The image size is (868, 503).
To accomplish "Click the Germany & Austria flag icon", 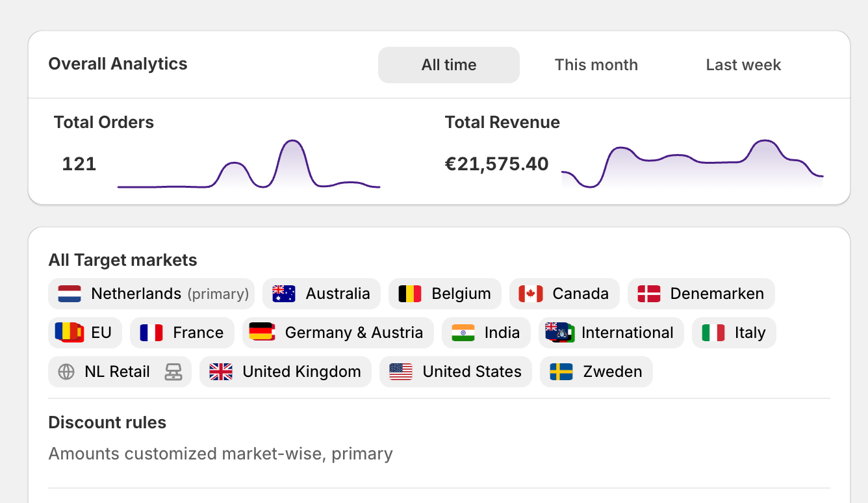I will [x=262, y=332].
